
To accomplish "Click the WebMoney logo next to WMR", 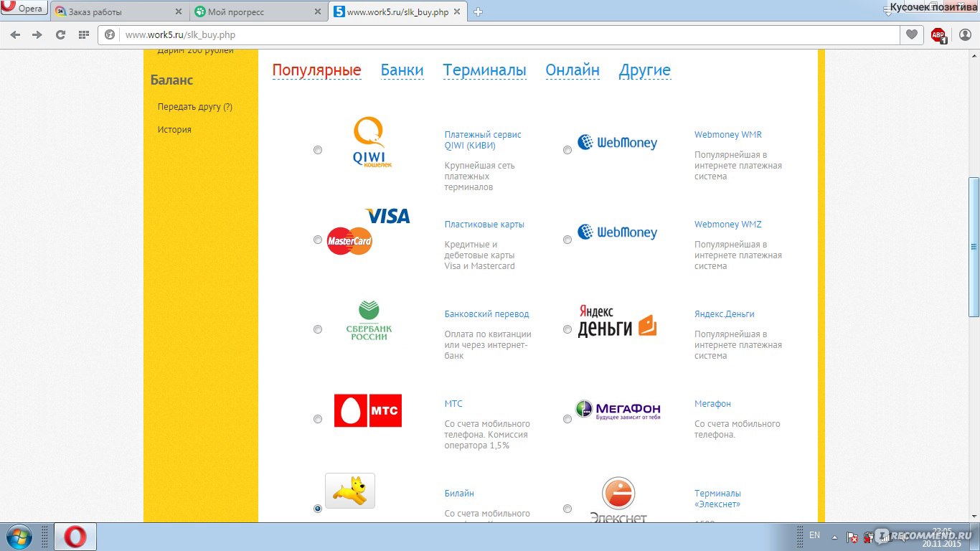I will pyautogui.click(x=617, y=142).
